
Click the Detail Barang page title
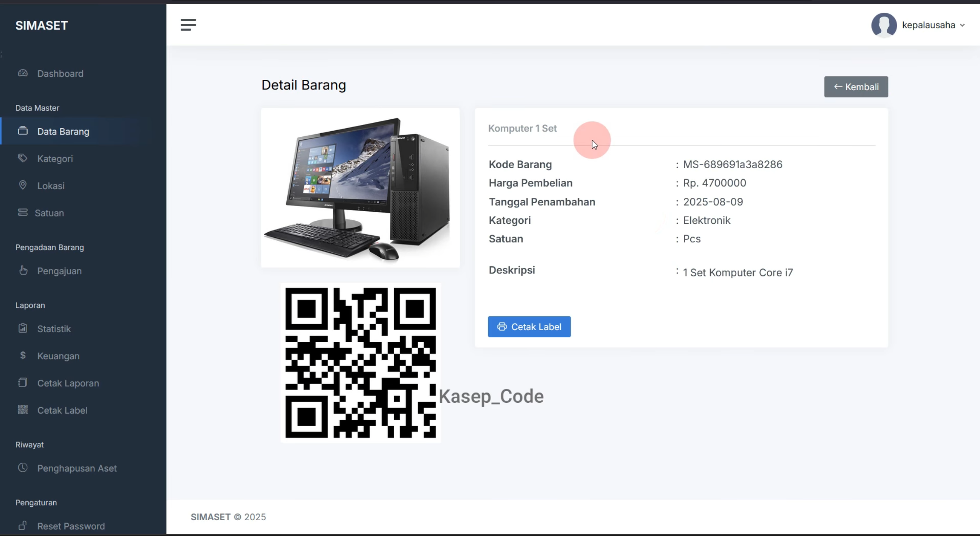[x=304, y=85]
